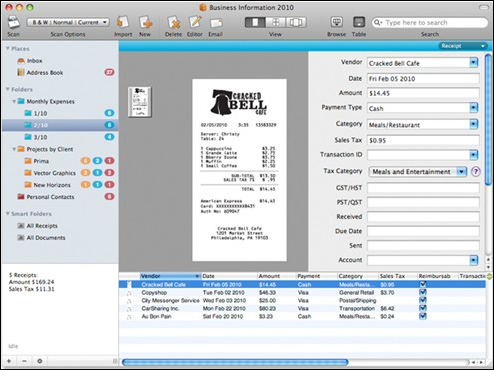Toggle Reimbursable checkbox for CarSharing Inc.

click(423, 308)
